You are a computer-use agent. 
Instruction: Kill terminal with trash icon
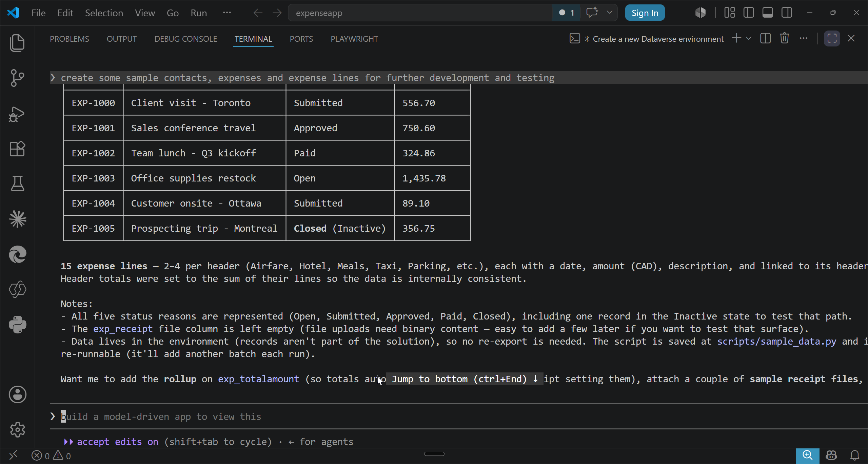pos(784,38)
